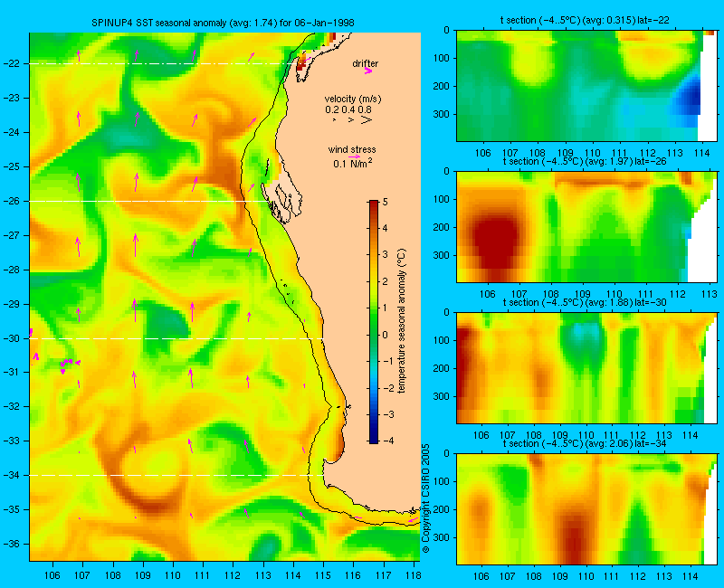Click the pink wind stress arrow in the legend
This screenshot has width=724, height=588.
355,156
